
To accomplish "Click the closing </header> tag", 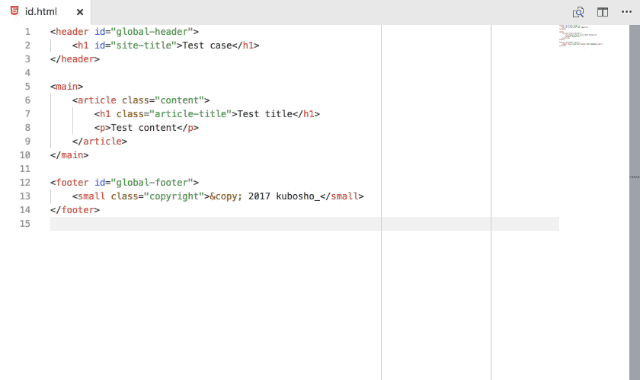I will tap(75, 59).
